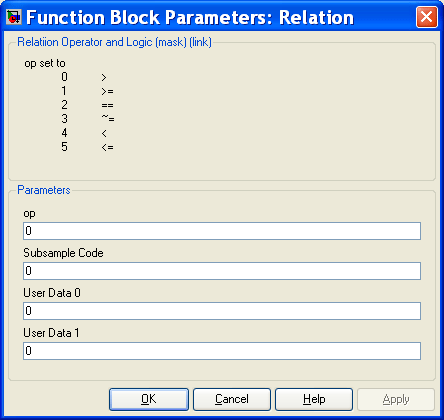The height and width of the screenshot is (420, 444).
Task: Confirm settings with the OK button
Action: (x=149, y=399)
